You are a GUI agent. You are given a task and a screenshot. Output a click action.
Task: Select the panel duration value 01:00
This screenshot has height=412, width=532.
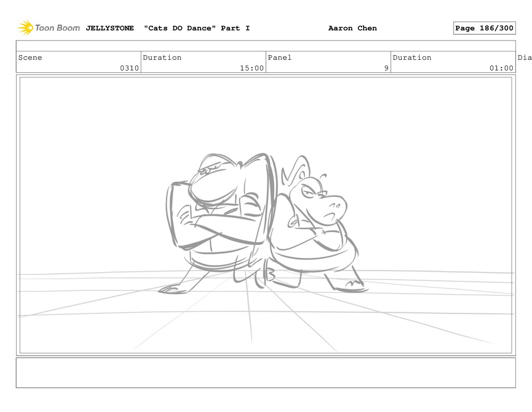[501, 68]
